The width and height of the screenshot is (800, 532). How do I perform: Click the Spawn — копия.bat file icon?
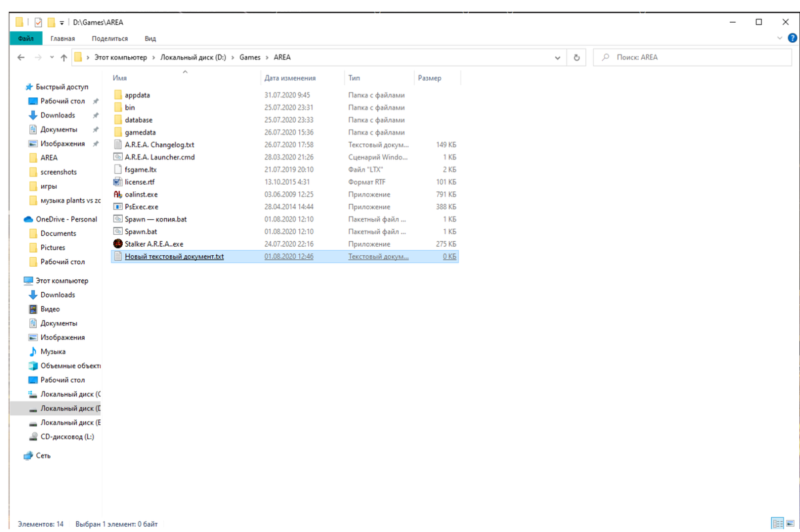118,219
